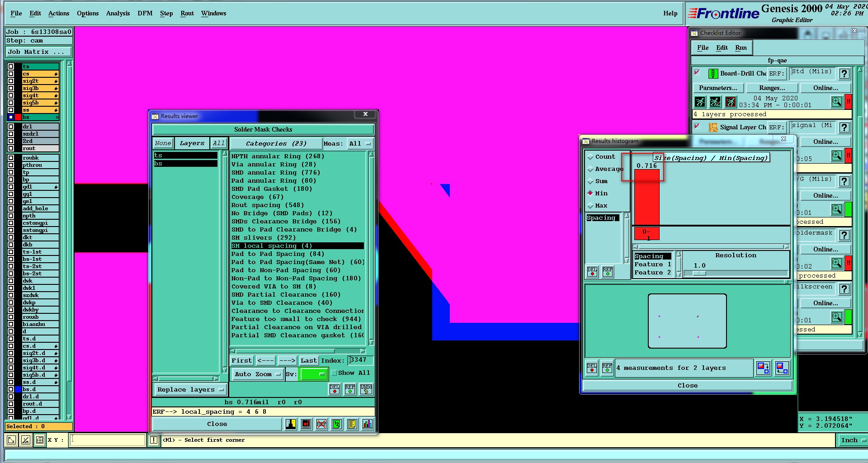868x463 pixels.
Task: Click second running man icon for Board-Drill
Action: (x=715, y=102)
